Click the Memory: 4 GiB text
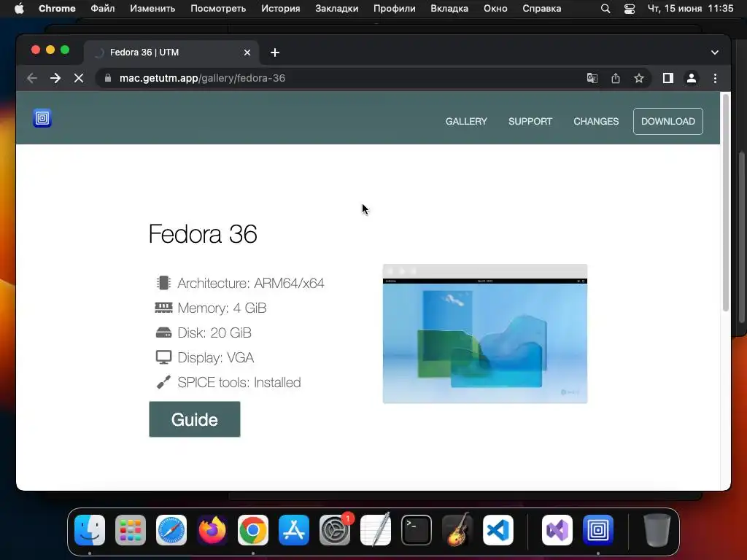The width and height of the screenshot is (747, 560). [x=222, y=308]
